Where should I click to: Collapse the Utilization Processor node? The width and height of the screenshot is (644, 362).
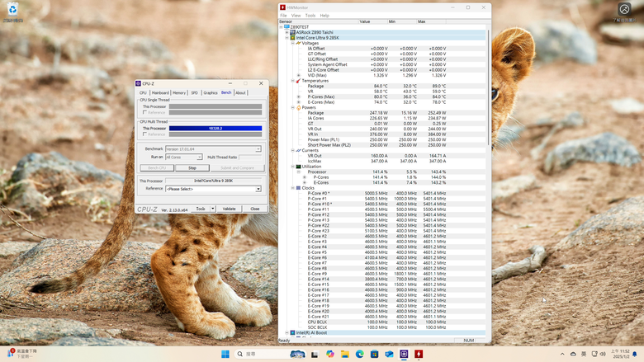[299, 172]
